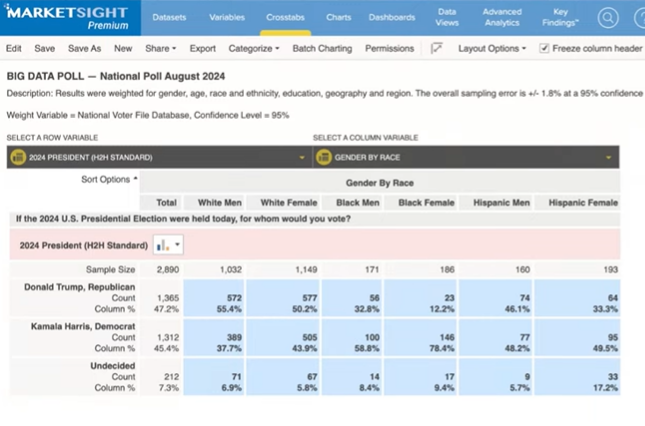Open the Share dropdown
This screenshot has width=645, height=426.
pos(160,49)
